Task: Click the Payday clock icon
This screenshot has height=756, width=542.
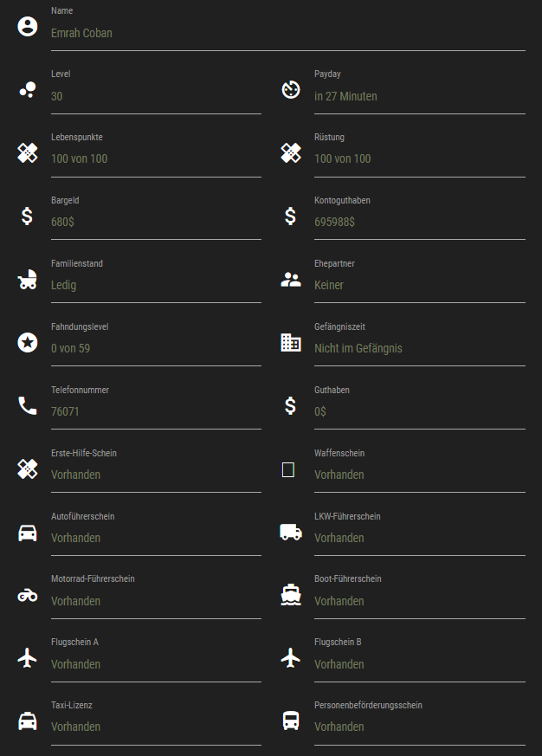Action: [x=291, y=89]
